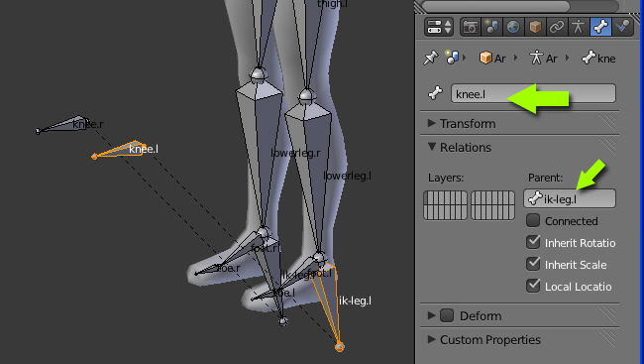Select the toe.r bone

(209, 270)
